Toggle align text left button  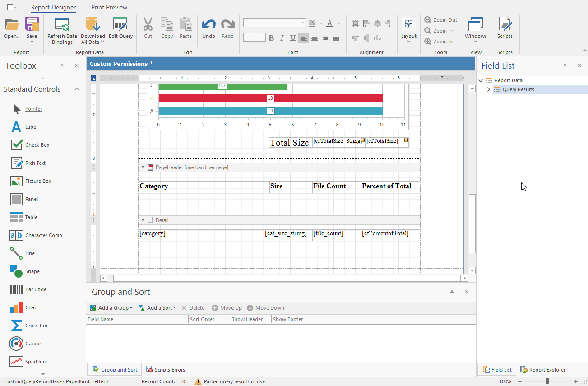click(x=304, y=38)
